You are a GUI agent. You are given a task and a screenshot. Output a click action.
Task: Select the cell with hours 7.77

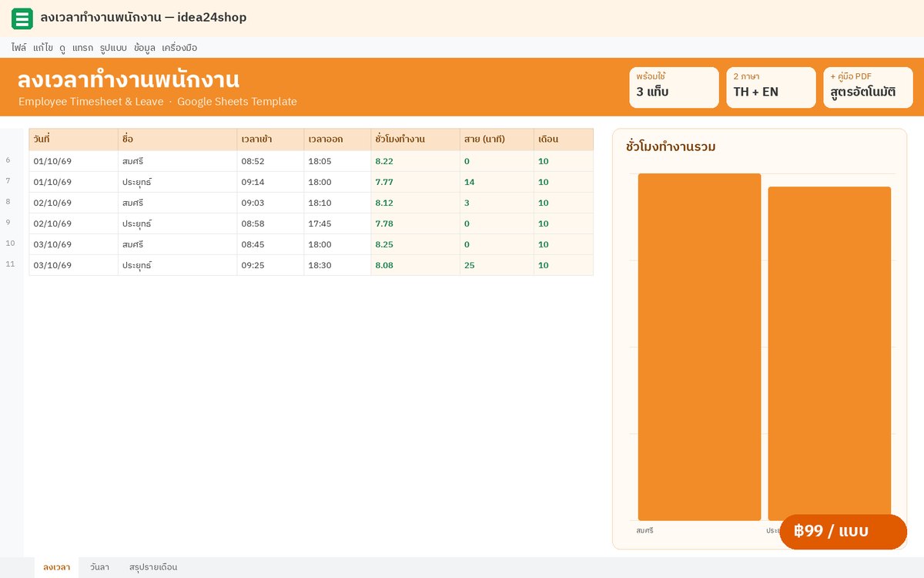(x=416, y=182)
